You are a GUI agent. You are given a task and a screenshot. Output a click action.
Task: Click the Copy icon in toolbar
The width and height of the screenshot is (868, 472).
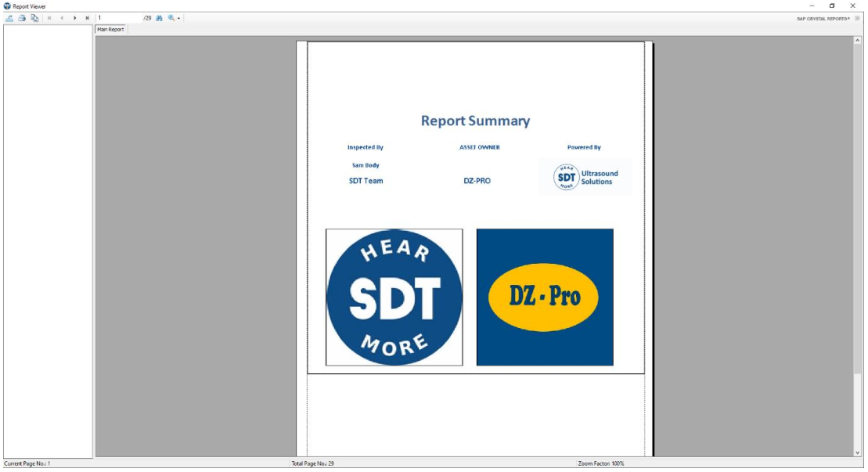coord(34,18)
